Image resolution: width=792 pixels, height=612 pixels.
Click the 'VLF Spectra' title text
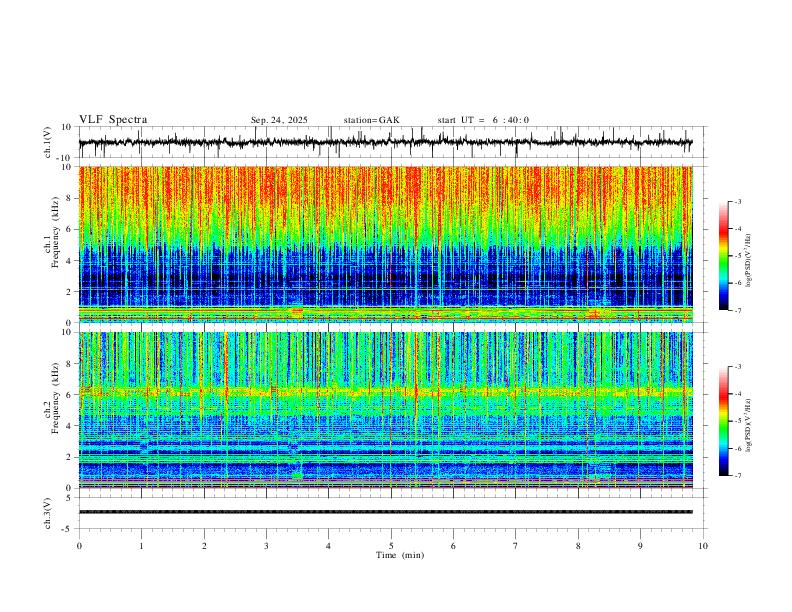click(113, 120)
